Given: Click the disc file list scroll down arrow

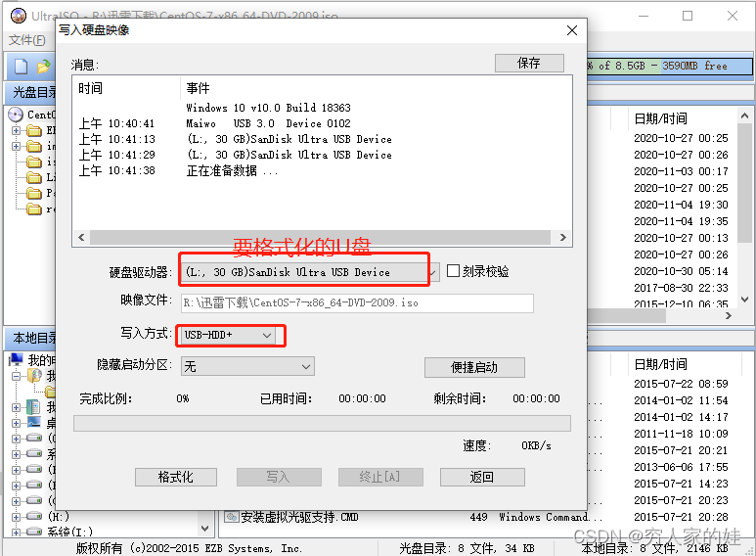Looking at the screenshot, I should coord(744,300).
